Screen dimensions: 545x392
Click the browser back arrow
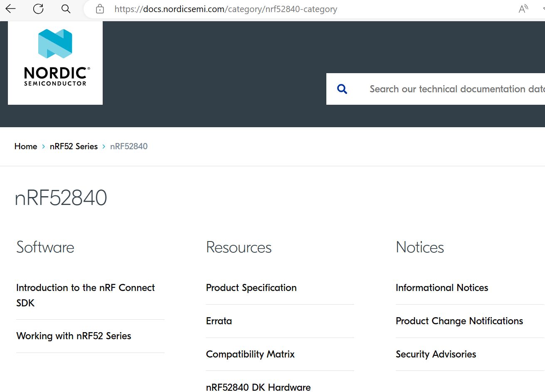pyautogui.click(x=10, y=9)
